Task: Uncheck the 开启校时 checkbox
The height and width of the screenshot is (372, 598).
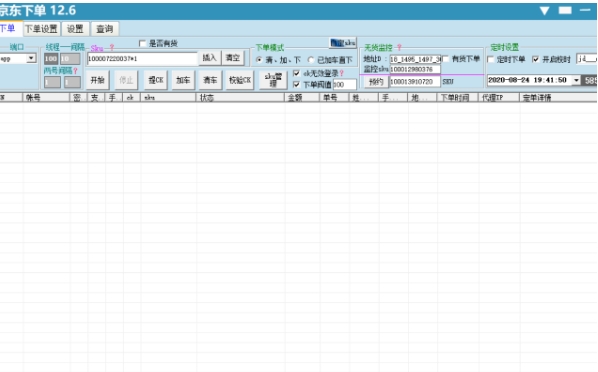Action: pyautogui.click(x=536, y=59)
